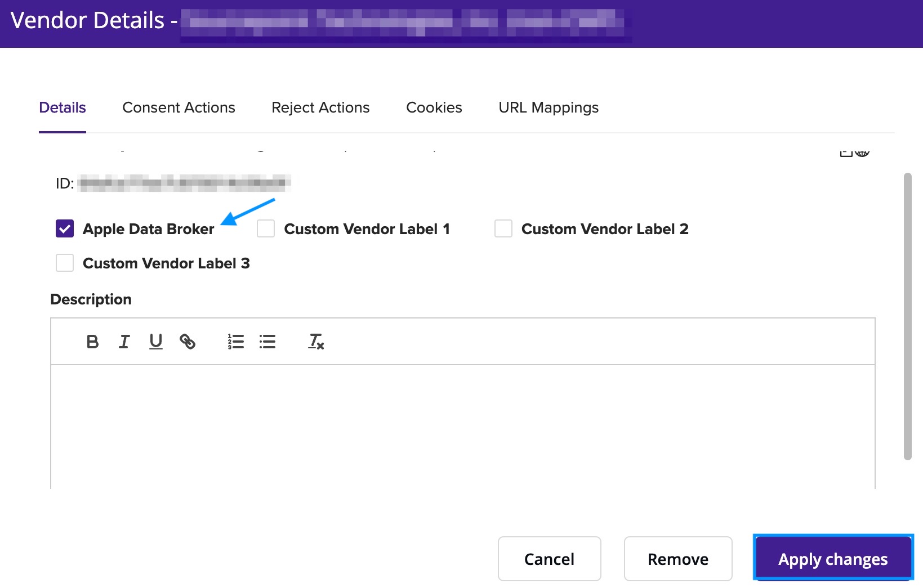Click the Custom Vendor Label 1 text

click(x=367, y=229)
